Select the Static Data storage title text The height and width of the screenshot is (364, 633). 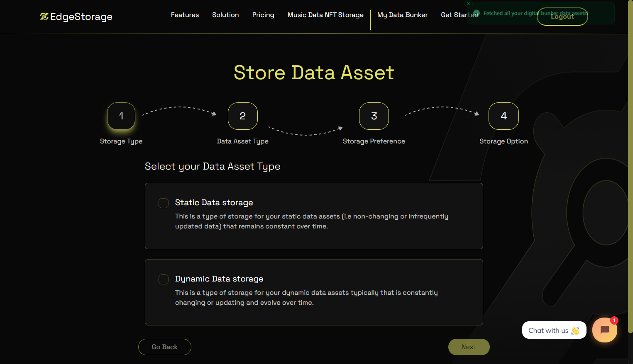click(x=214, y=202)
